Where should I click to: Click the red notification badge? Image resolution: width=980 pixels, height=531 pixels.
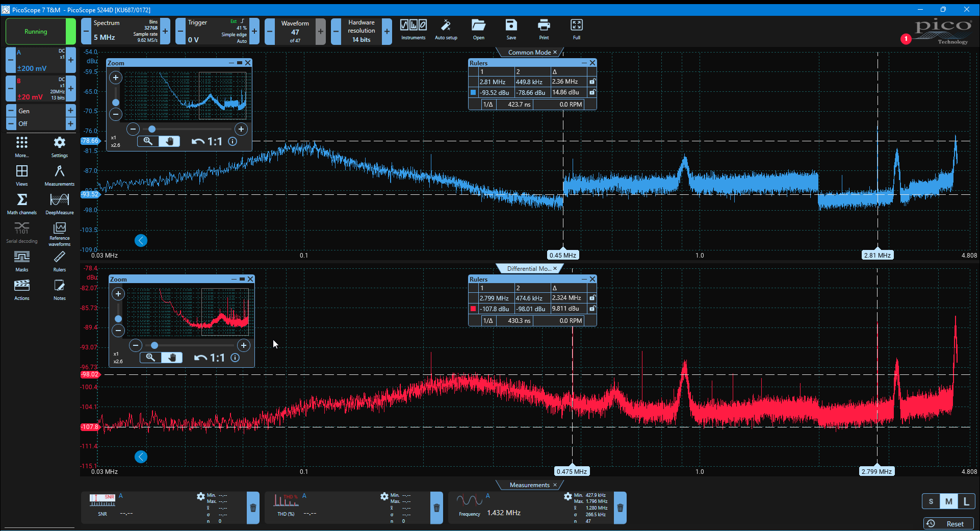906,39
